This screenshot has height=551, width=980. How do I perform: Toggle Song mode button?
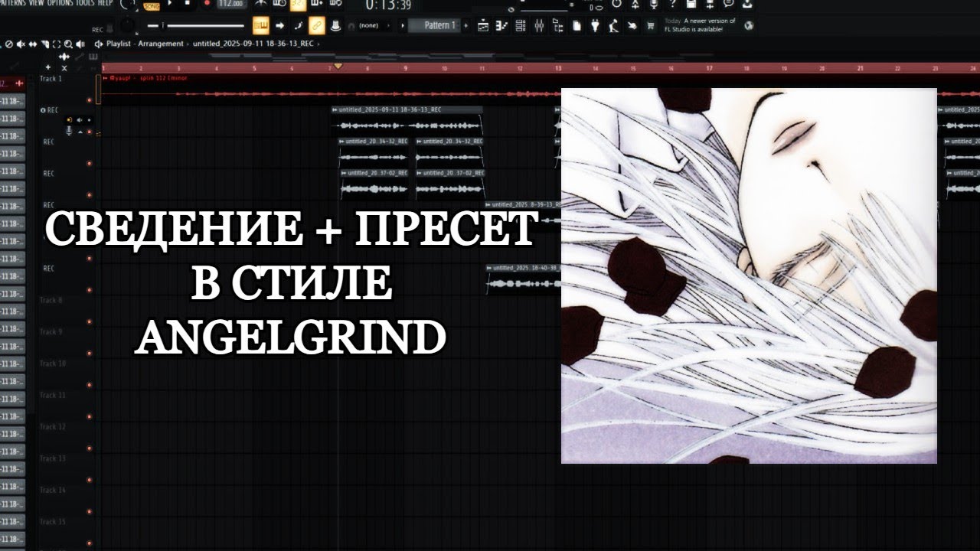point(152,6)
